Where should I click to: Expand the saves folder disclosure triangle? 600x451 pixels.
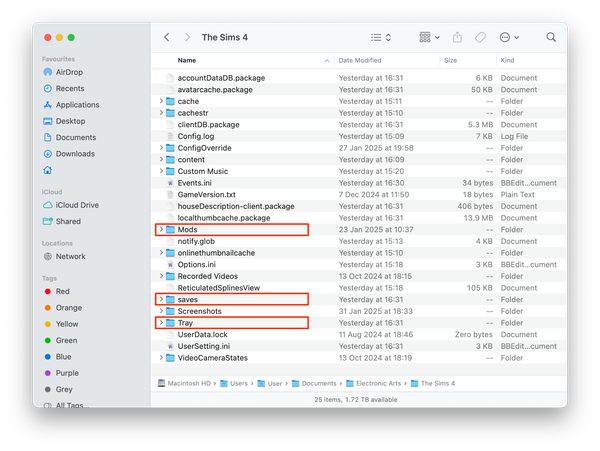coord(161,299)
